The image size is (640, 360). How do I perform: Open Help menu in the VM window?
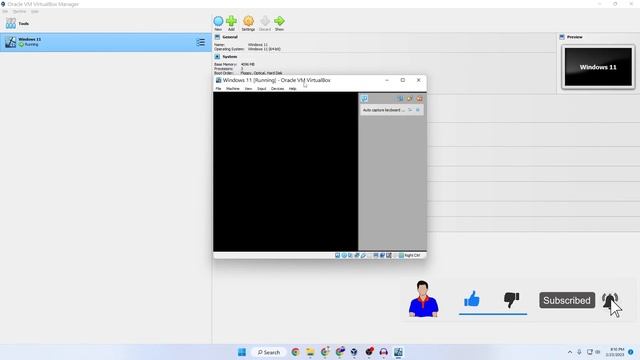coord(292,89)
